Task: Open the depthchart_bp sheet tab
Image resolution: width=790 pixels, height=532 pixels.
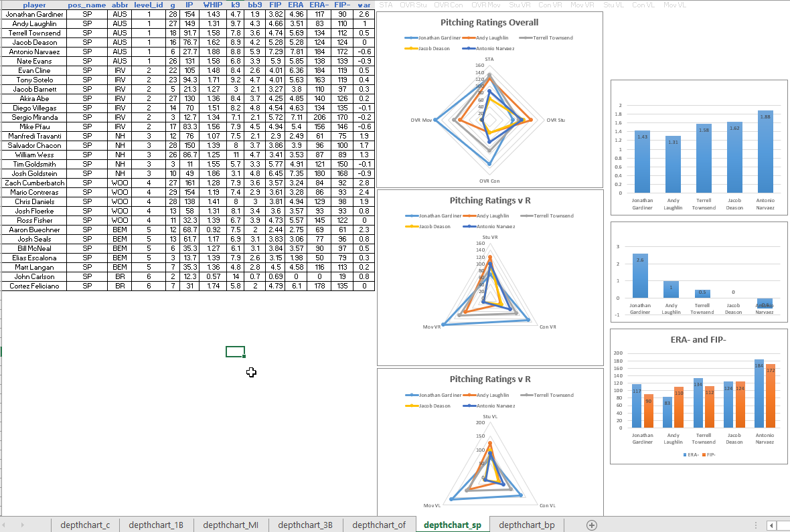Action: [x=526, y=525]
